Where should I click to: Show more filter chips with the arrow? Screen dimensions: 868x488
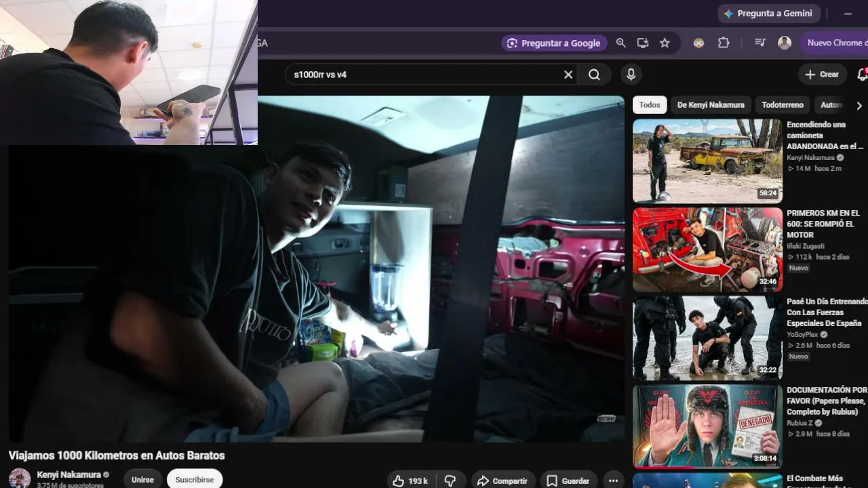coord(859,105)
